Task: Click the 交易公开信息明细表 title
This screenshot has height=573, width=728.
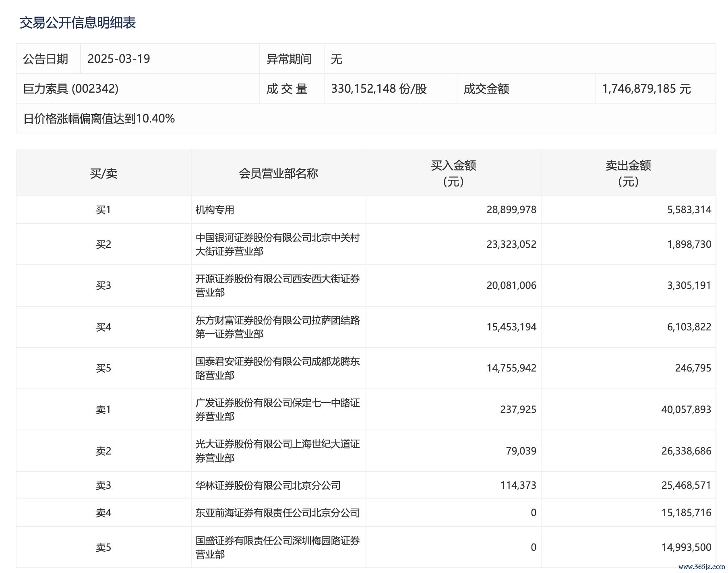Action: pos(78,23)
